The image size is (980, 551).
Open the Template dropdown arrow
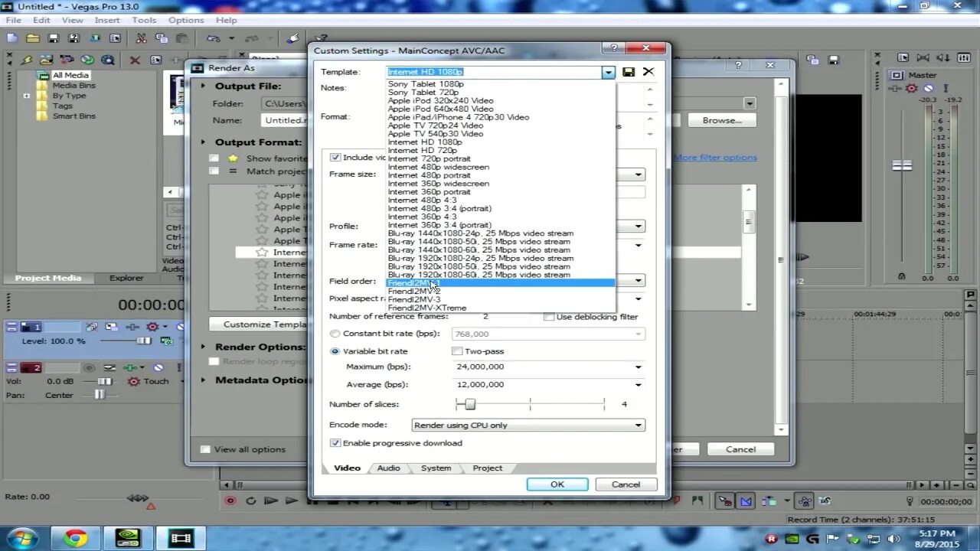click(x=608, y=72)
